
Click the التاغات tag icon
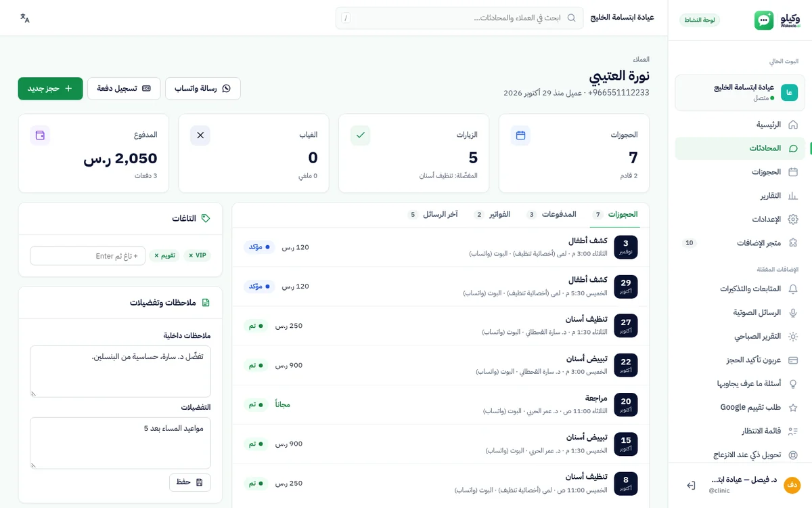click(x=206, y=219)
